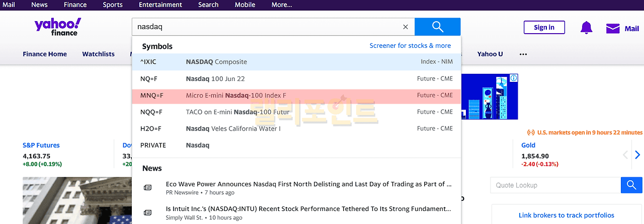The height and width of the screenshot is (224, 644).
Task: Click the ad info icon
Action: [514, 78]
